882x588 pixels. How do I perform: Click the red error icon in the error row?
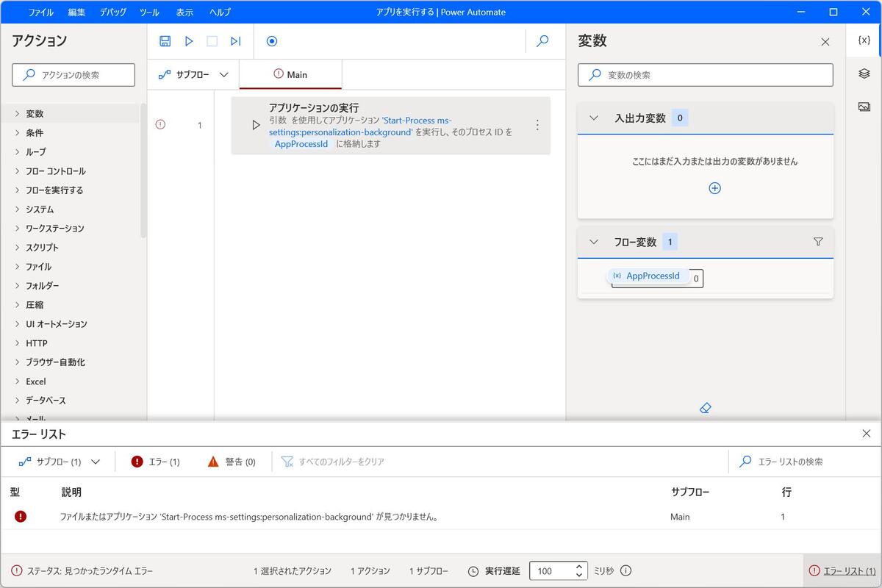[x=21, y=517]
